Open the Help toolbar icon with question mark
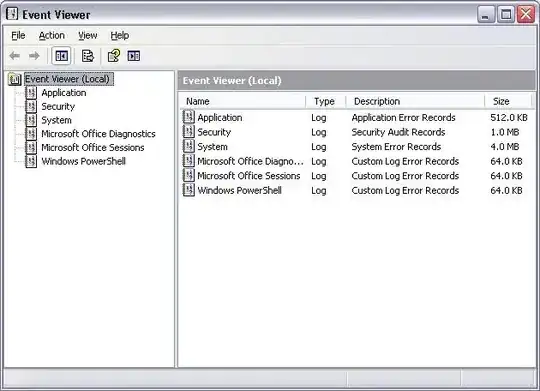 114,55
